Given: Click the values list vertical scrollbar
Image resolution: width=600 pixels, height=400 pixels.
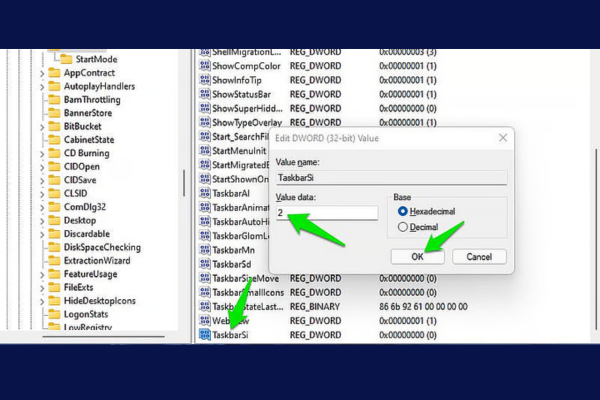Looking at the screenshot, I should click(595, 239).
